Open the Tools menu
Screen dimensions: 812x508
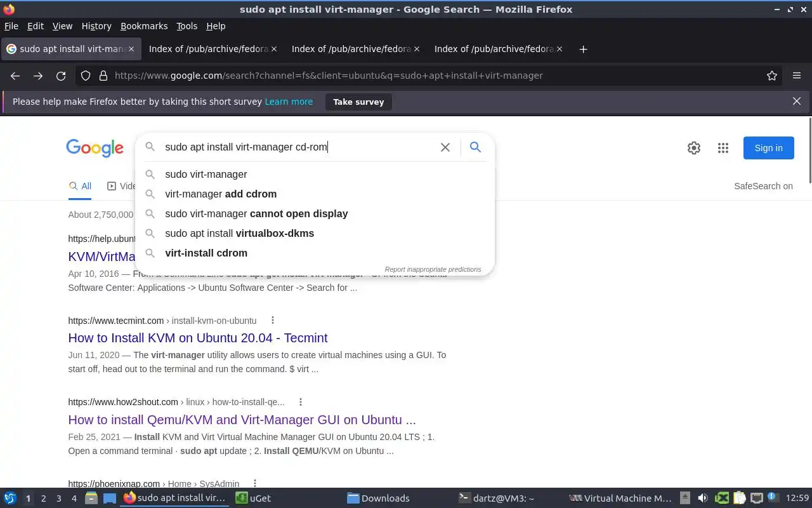[x=187, y=26]
